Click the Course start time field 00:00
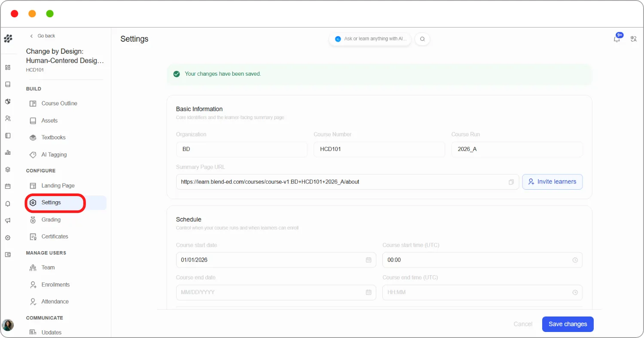The image size is (644, 338). tap(482, 260)
